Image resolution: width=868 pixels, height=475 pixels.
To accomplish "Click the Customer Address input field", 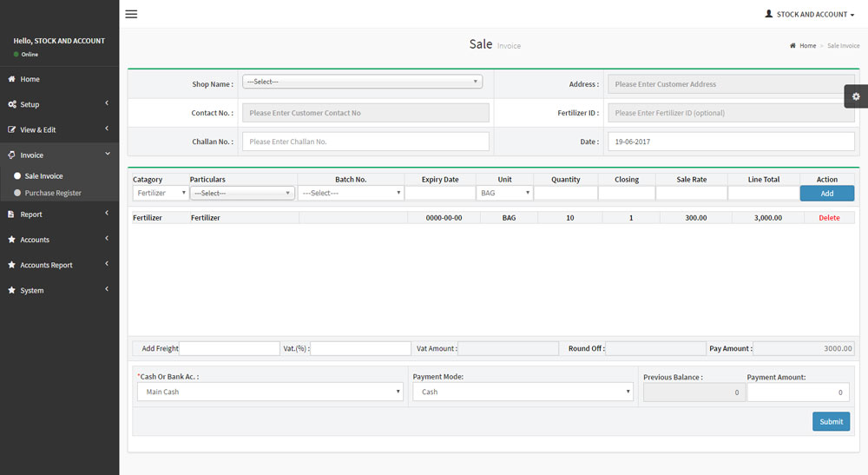I will (x=731, y=84).
